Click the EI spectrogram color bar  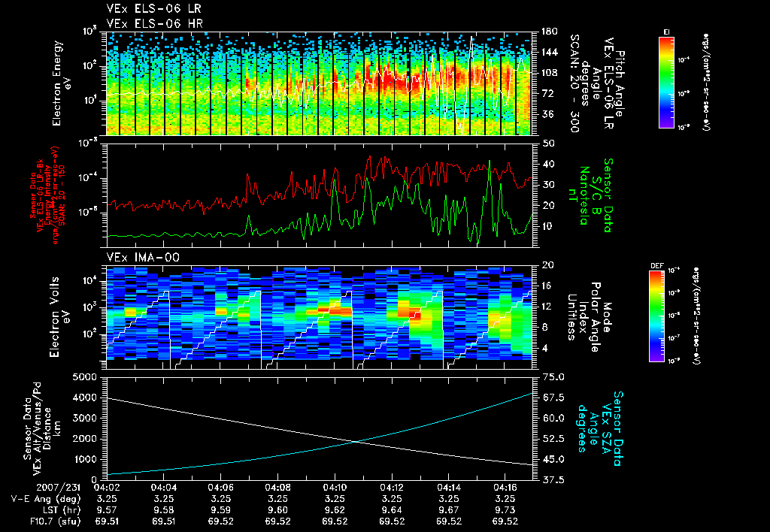(x=666, y=82)
